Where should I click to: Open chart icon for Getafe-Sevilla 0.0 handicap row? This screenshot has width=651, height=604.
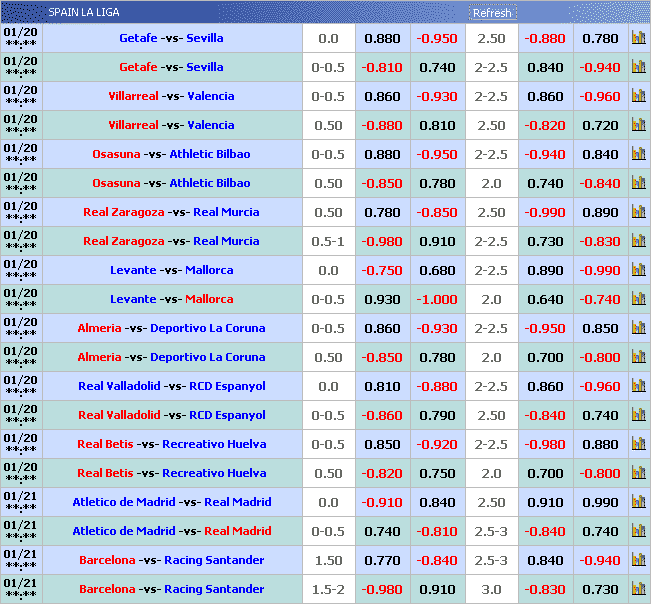point(638,38)
